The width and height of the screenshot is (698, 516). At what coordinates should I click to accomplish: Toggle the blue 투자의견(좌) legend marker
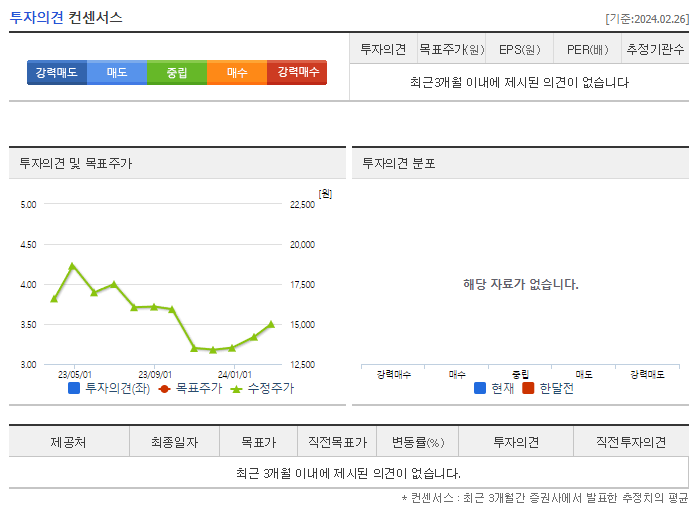pyautogui.click(x=74, y=388)
